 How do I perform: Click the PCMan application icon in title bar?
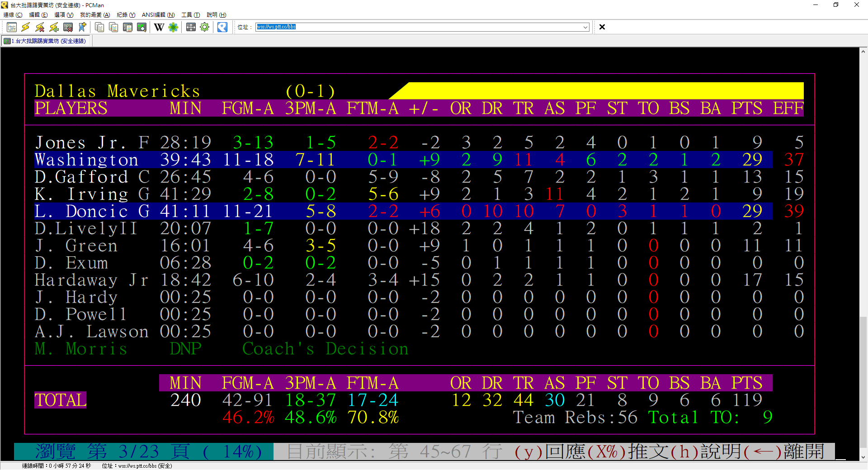point(5,5)
